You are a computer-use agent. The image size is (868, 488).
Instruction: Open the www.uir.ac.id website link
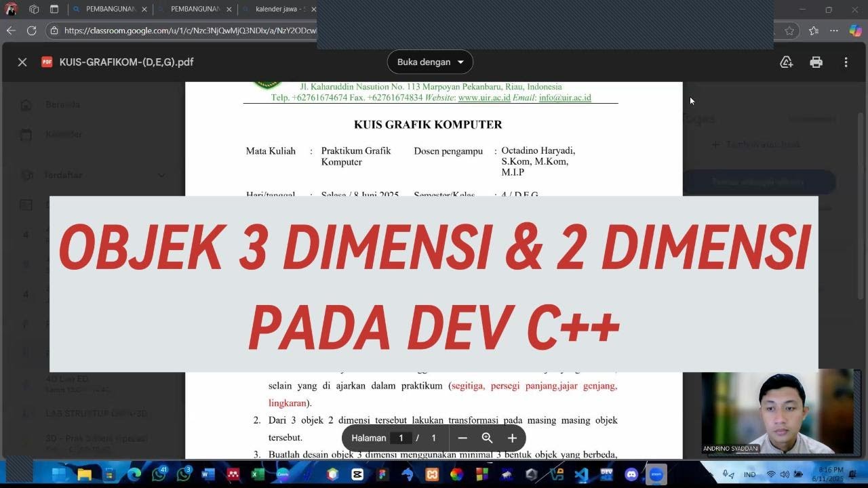coord(484,98)
